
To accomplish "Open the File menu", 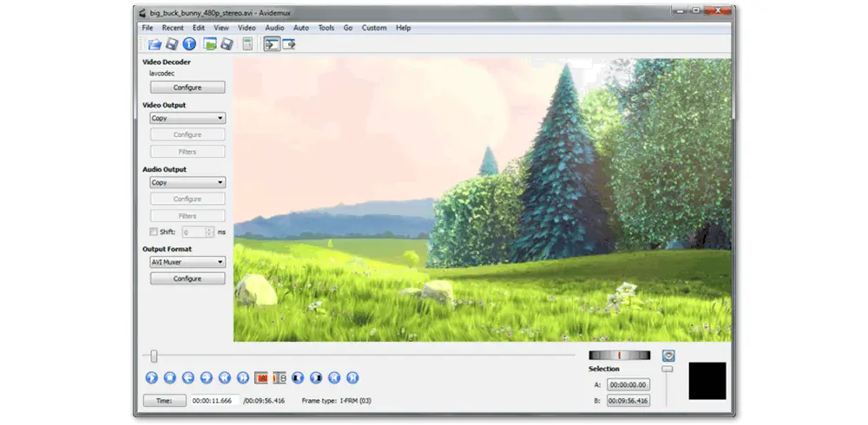I will [x=148, y=28].
